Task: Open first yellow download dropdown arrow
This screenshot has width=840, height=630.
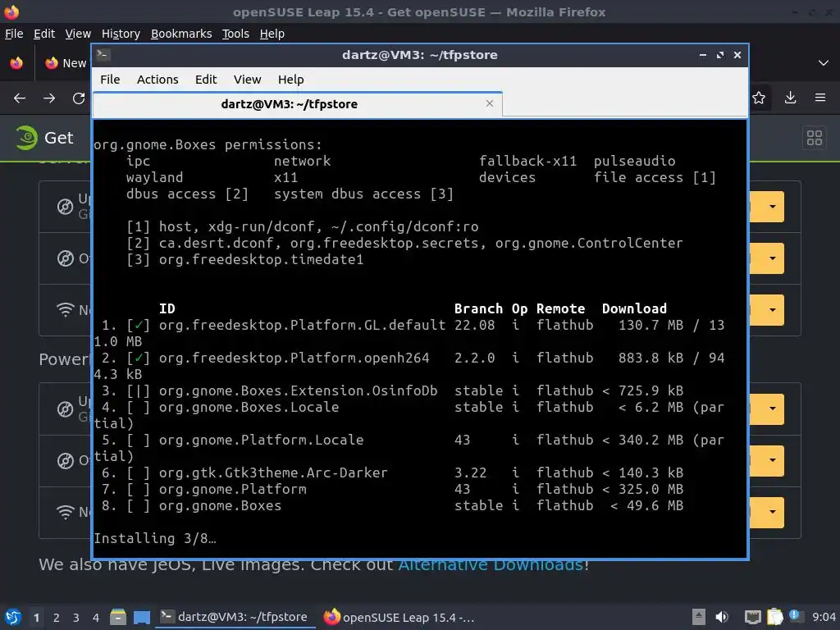Action: coord(773,207)
